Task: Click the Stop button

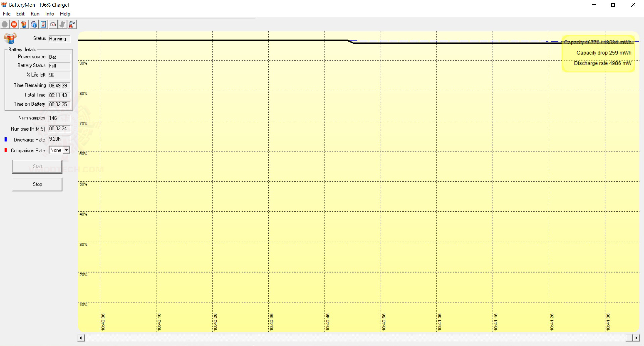Action: point(37,184)
